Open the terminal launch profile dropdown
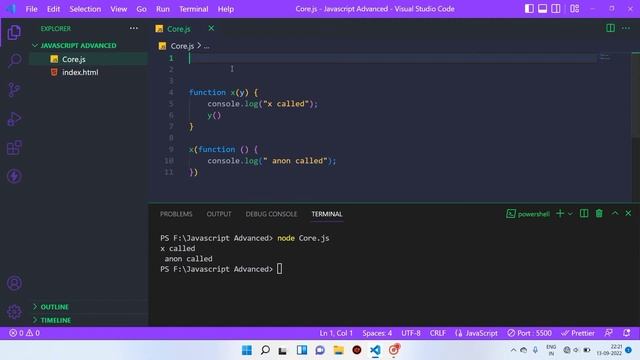640x360 pixels. (570, 214)
